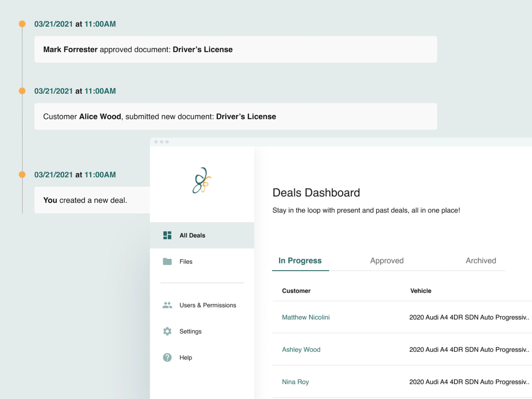Click the Users & Permissions people icon

point(167,305)
